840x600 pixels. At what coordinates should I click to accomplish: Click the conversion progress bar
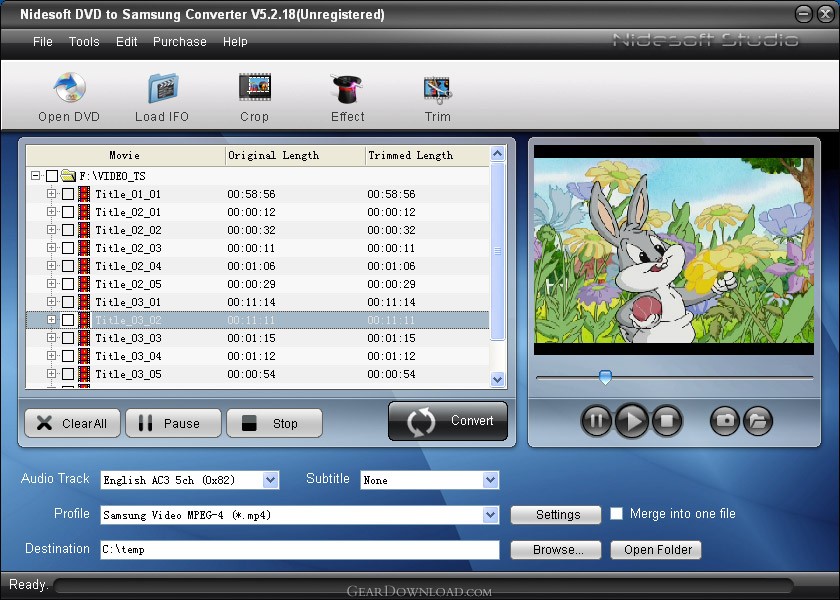pyautogui.click(x=423, y=586)
